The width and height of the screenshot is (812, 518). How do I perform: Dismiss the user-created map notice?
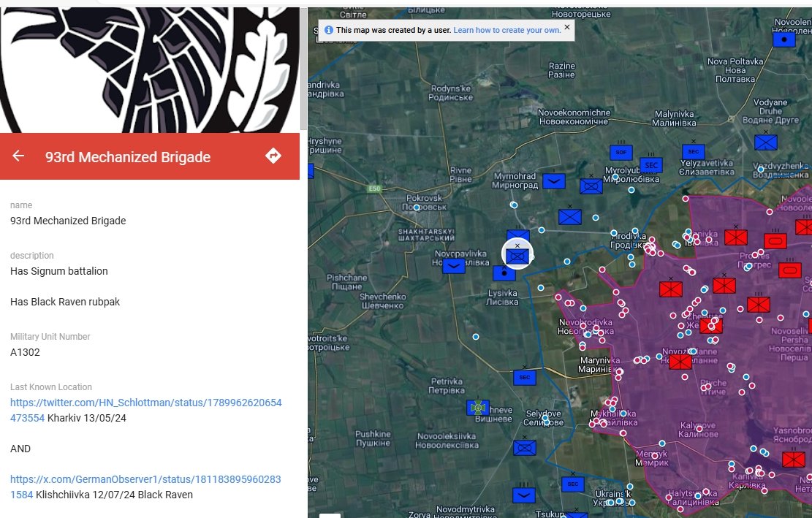click(x=566, y=27)
